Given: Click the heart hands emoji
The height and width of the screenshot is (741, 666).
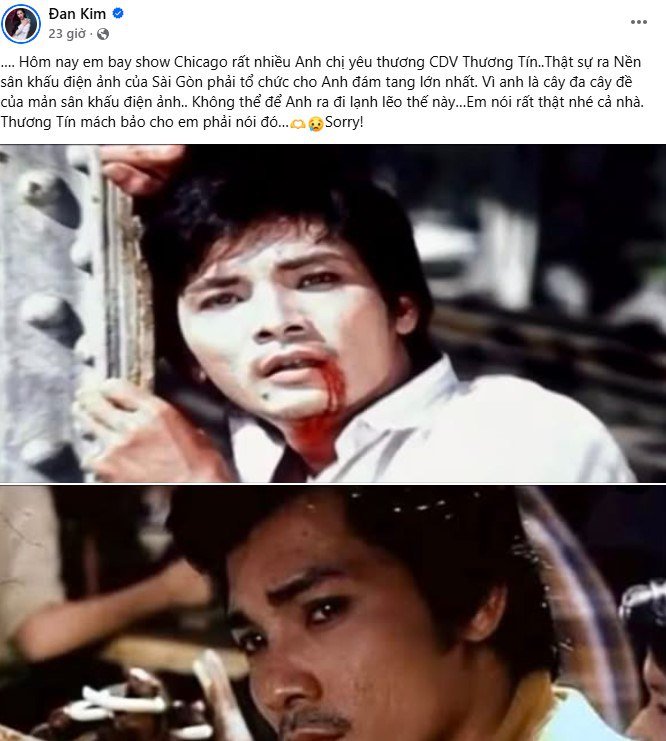Looking at the screenshot, I should pyautogui.click(x=297, y=124).
